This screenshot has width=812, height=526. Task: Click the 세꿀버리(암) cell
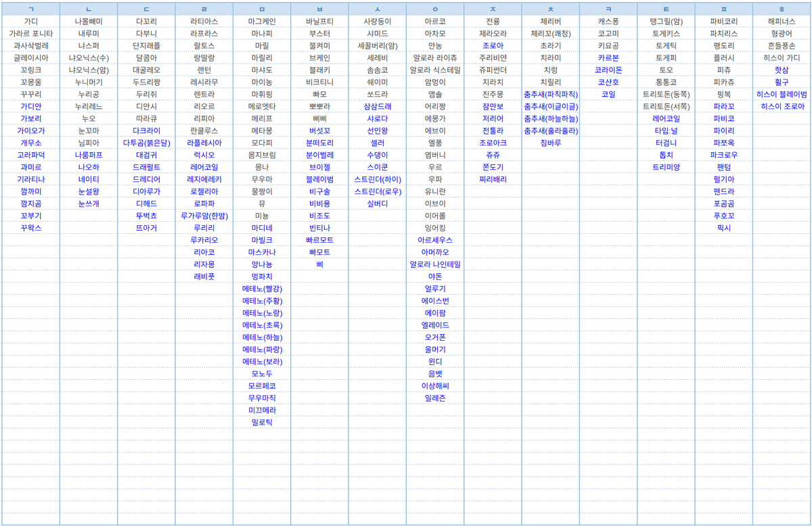378,45
